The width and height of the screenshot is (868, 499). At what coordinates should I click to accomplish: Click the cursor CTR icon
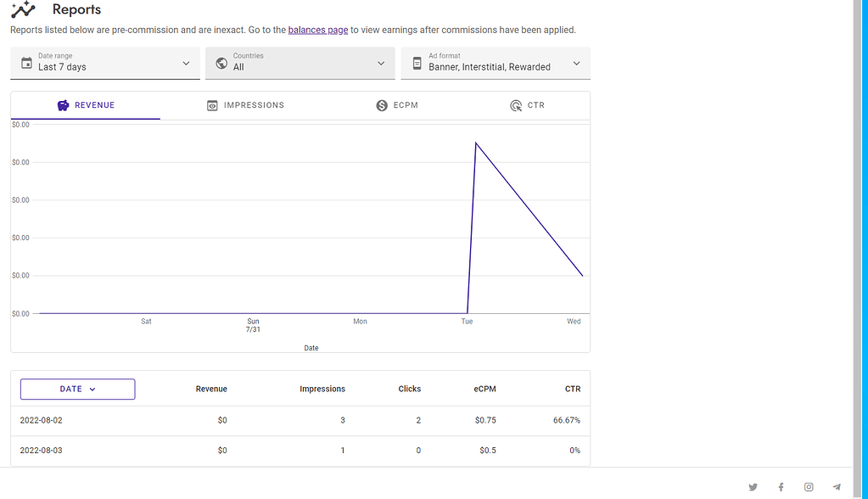click(515, 105)
